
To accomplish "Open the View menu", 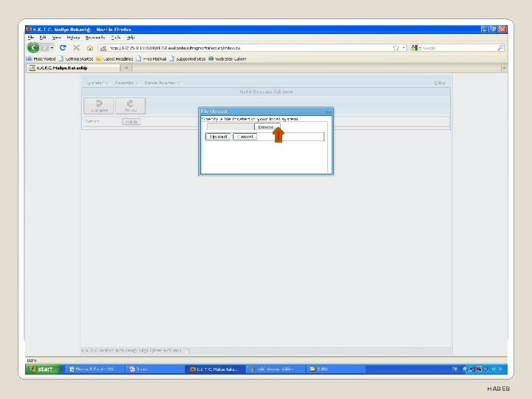I will [x=56, y=38].
